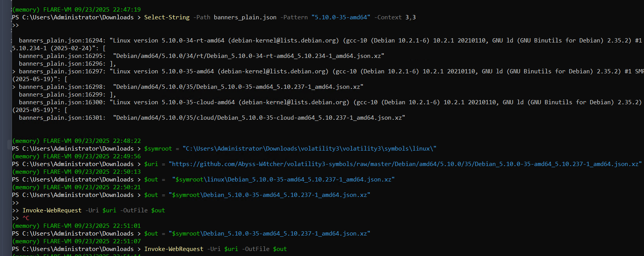Click the banners_plain.json:16299 line label

61,95
